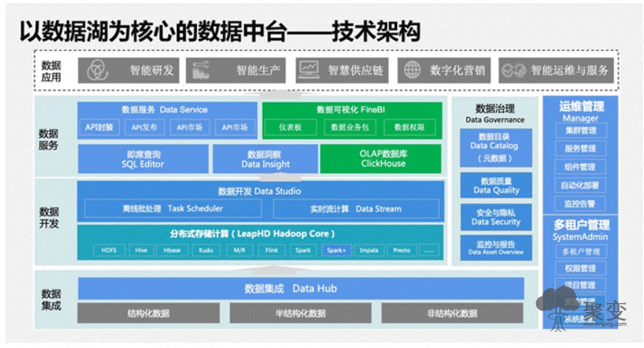Click the API封装 box

coord(99,128)
